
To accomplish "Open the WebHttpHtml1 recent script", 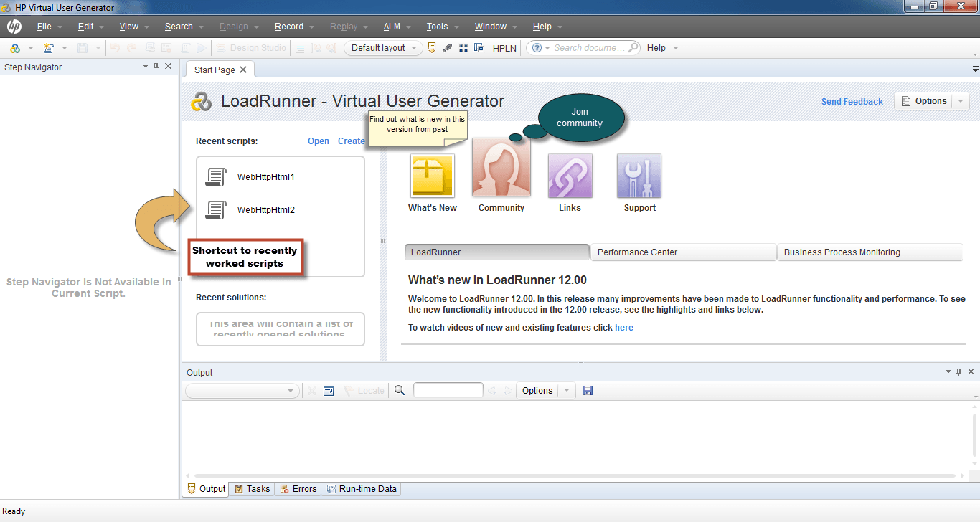I will point(265,177).
